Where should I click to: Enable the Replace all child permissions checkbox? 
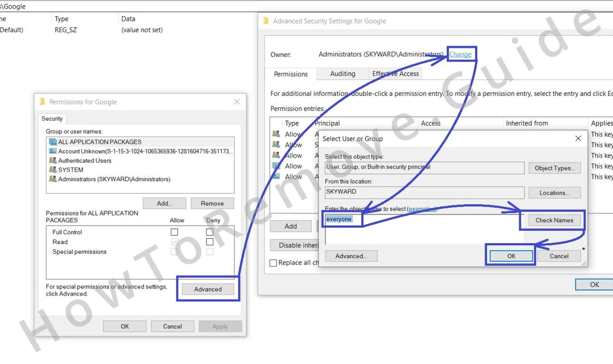[x=273, y=263]
